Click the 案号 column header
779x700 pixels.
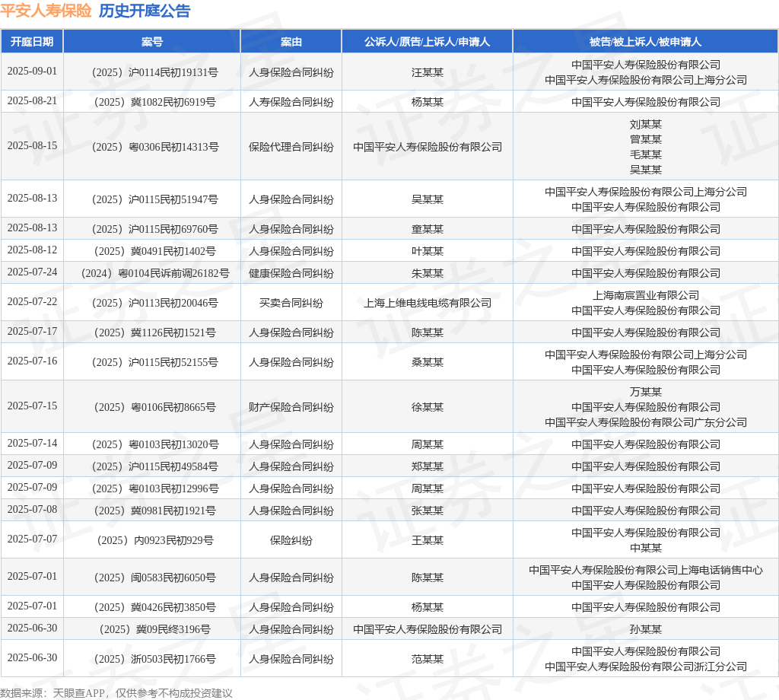(152, 42)
